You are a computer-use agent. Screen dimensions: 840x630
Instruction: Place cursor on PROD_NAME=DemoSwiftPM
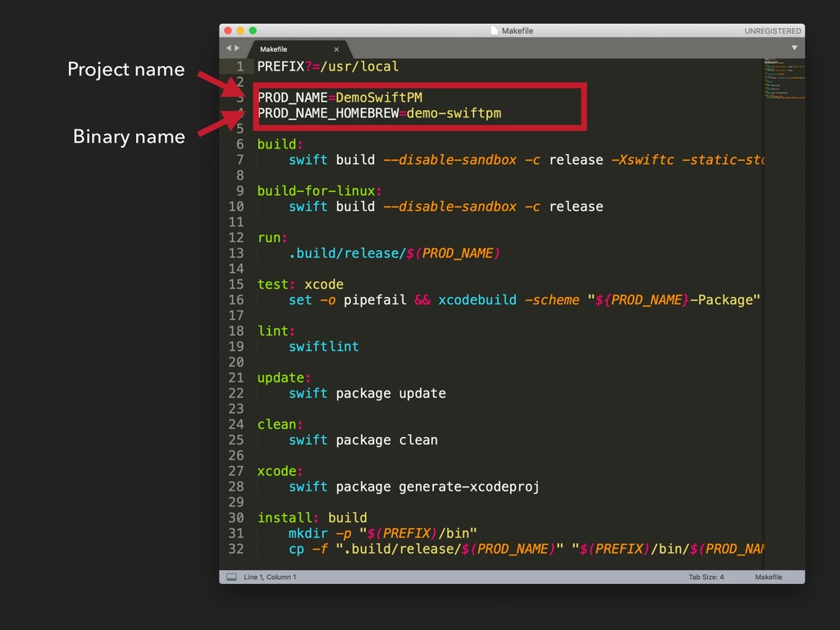[x=340, y=98]
